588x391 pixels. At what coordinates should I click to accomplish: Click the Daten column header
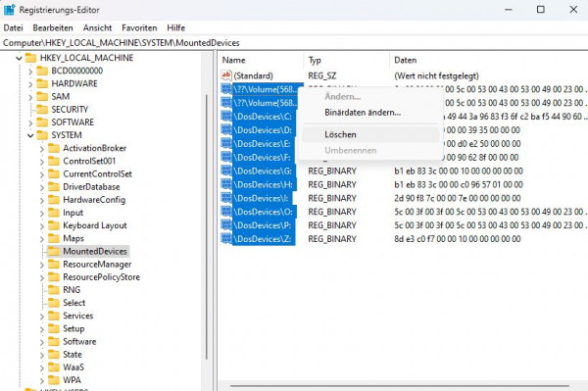pyautogui.click(x=489, y=61)
